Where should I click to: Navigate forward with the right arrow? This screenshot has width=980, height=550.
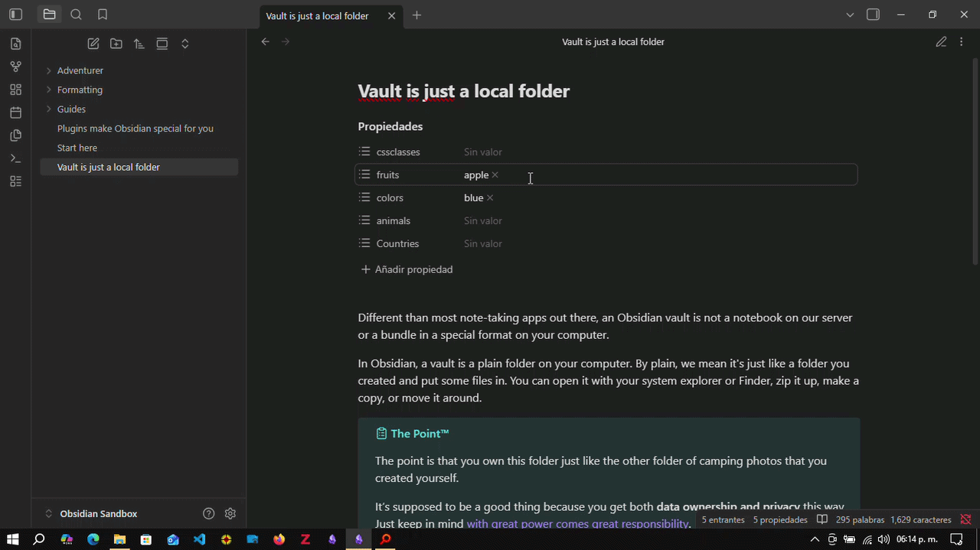[x=286, y=41]
